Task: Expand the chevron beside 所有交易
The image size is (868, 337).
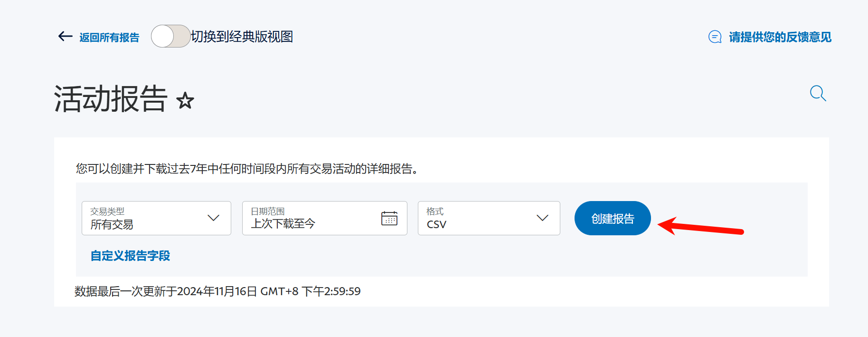Action: tap(213, 218)
